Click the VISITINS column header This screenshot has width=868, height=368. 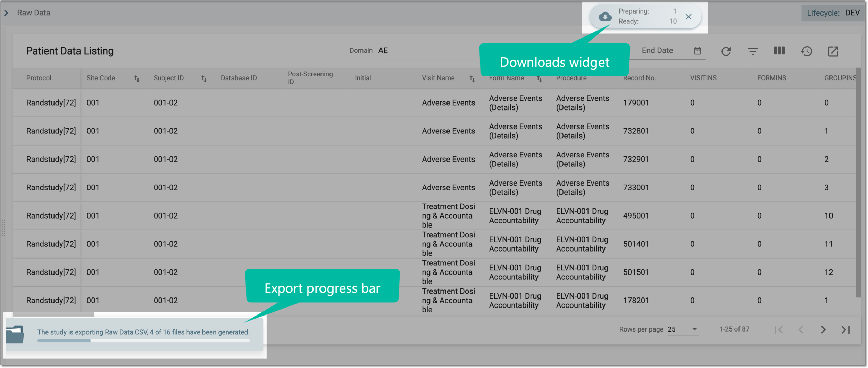703,78
